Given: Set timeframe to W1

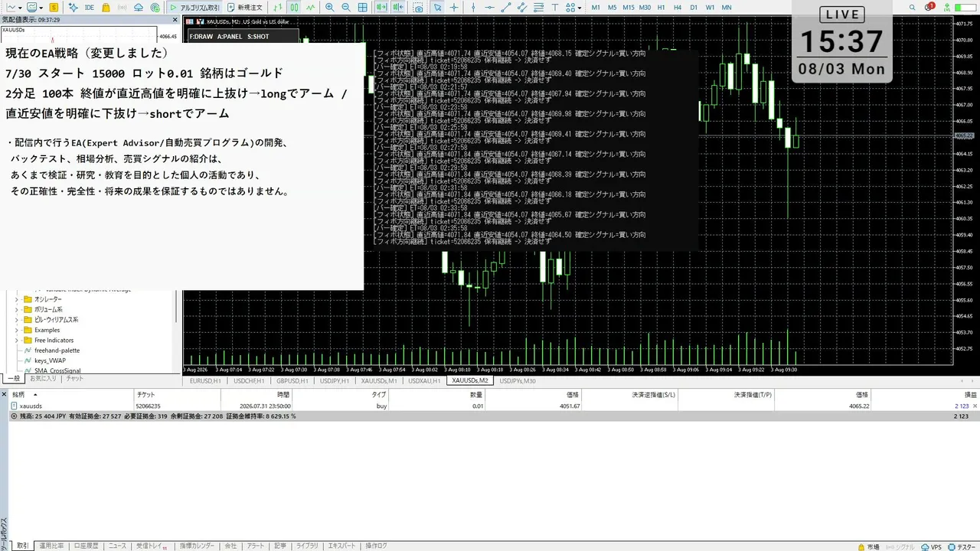Looking at the screenshot, I should click(x=710, y=7).
